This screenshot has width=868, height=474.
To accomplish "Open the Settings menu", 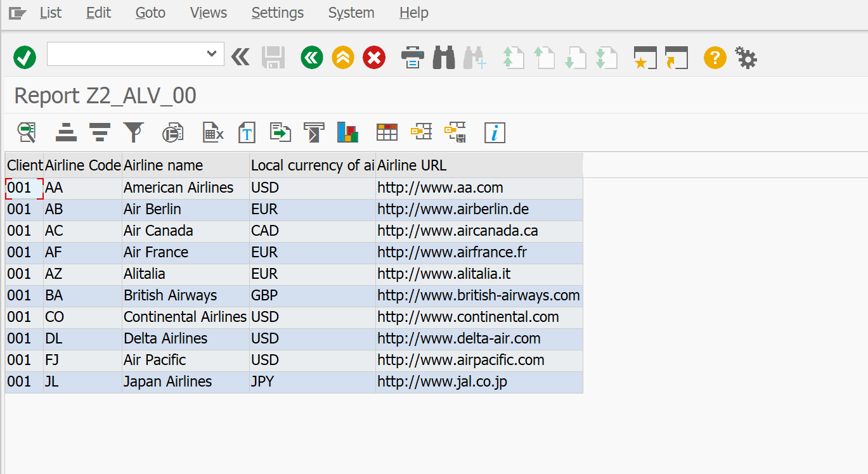I will click(x=278, y=13).
